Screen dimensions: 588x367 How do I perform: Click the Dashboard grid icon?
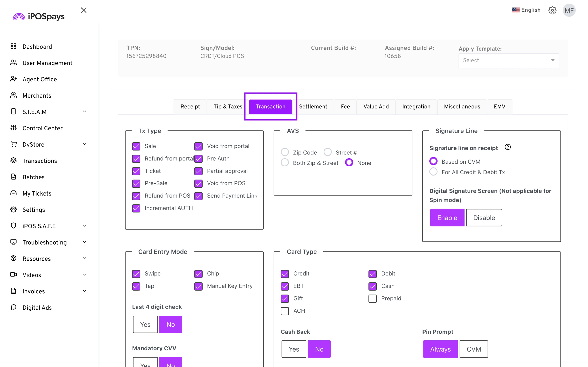(13, 46)
